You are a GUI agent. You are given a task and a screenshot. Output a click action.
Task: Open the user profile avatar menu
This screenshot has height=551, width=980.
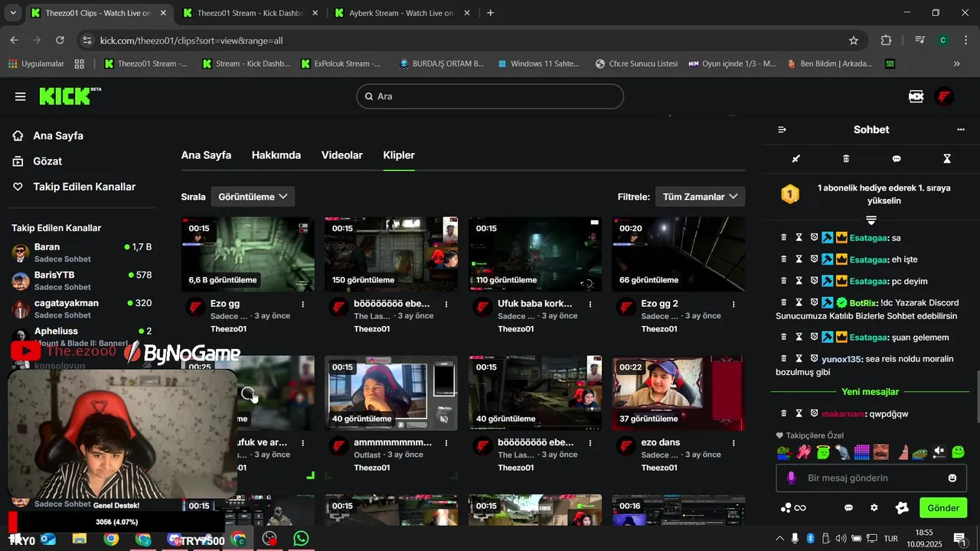pos(944,96)
